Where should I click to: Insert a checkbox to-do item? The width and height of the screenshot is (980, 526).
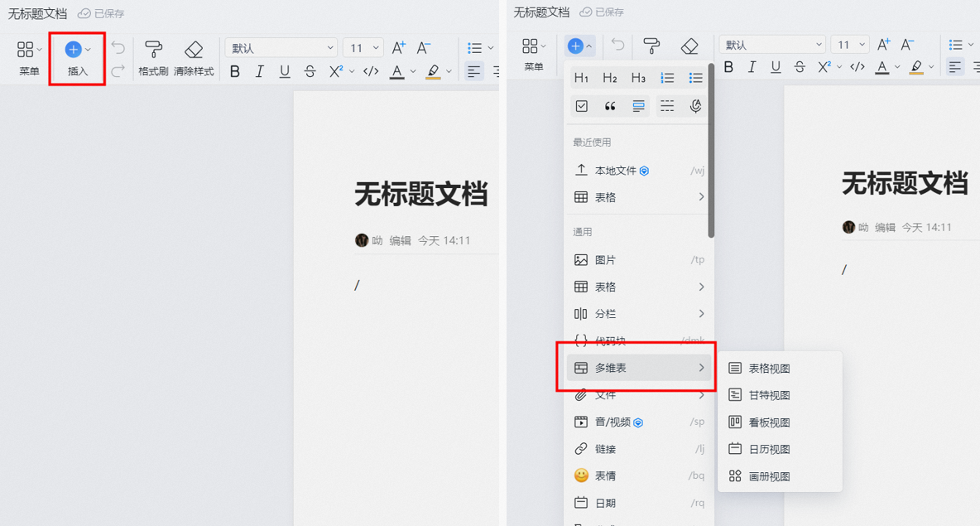[x=581, y=106]
